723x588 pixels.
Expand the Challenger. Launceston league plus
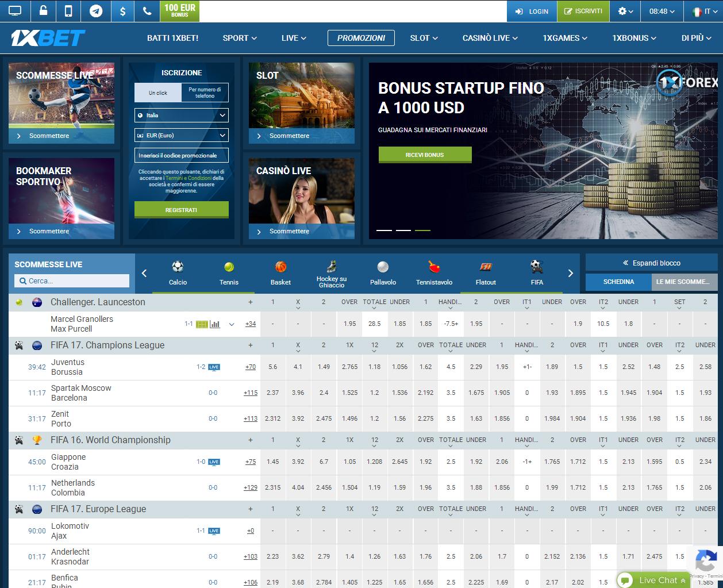click(x=251, y=302)
